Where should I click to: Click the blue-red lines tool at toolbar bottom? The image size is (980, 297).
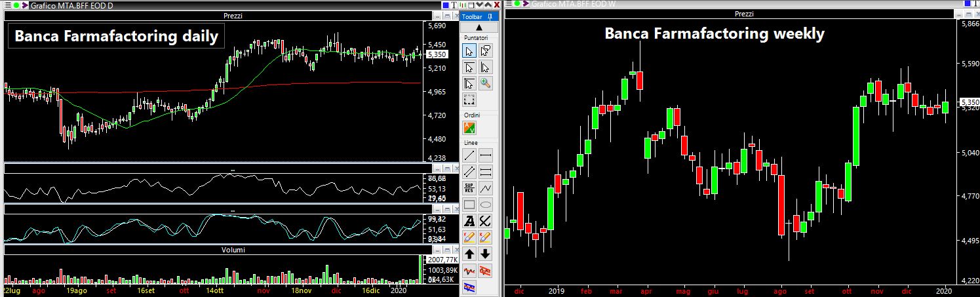[469, 287]
